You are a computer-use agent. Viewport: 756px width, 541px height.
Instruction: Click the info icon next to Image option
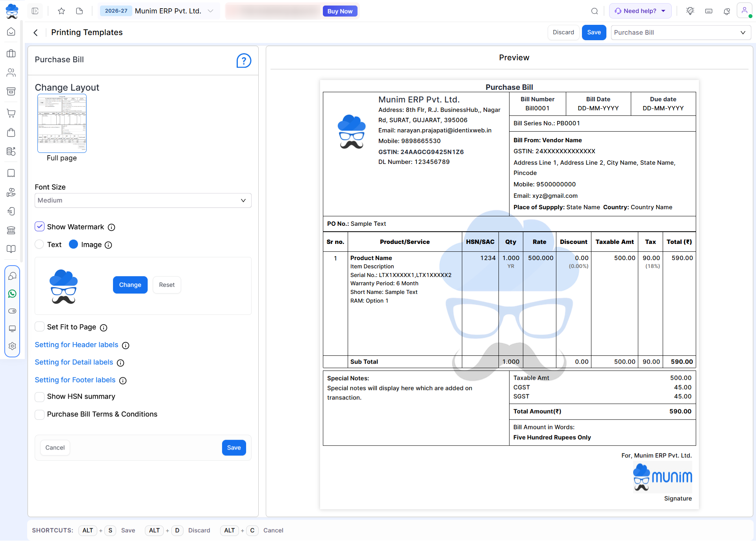tap(108, 245)
